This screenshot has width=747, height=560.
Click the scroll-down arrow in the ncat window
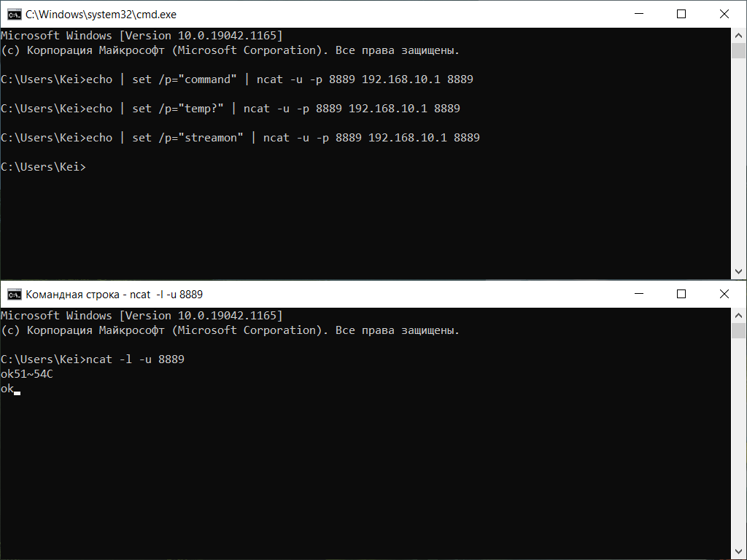pyautogui.click(x=739, y=552)
